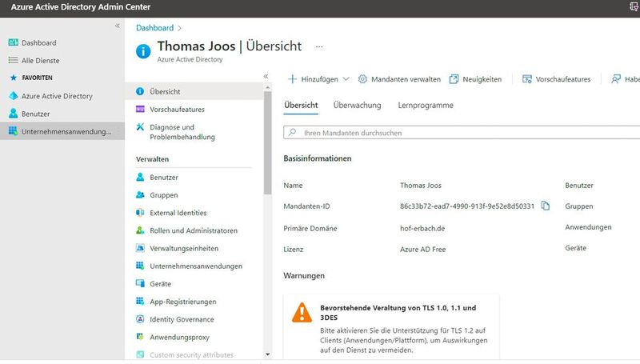Click the breadcrumb chevron after Dashboard
640x364 pixels.
click(179, 28)
